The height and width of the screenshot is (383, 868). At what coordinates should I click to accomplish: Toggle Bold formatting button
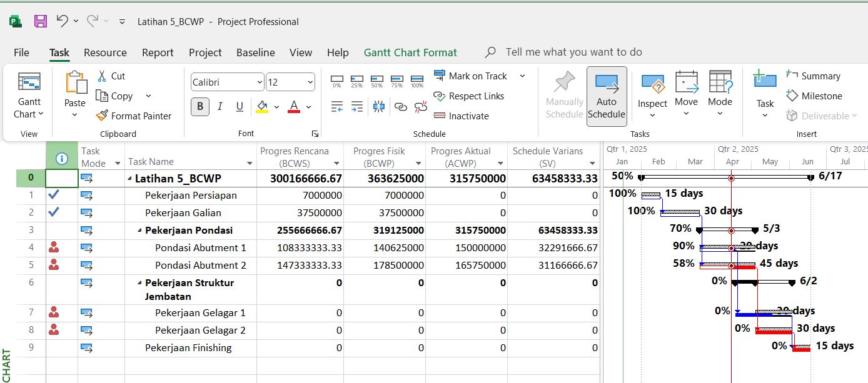tap(199, 107)
